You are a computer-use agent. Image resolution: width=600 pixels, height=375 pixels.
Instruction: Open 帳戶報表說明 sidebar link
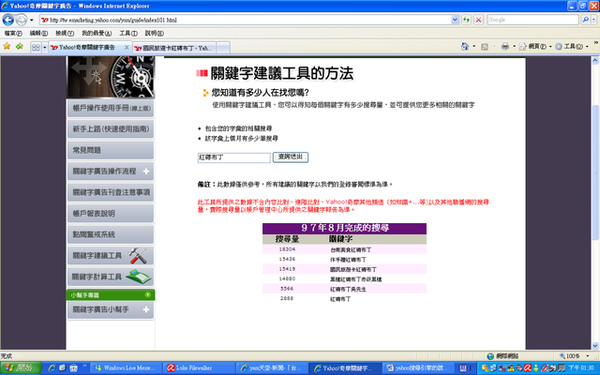coord(111,213)
